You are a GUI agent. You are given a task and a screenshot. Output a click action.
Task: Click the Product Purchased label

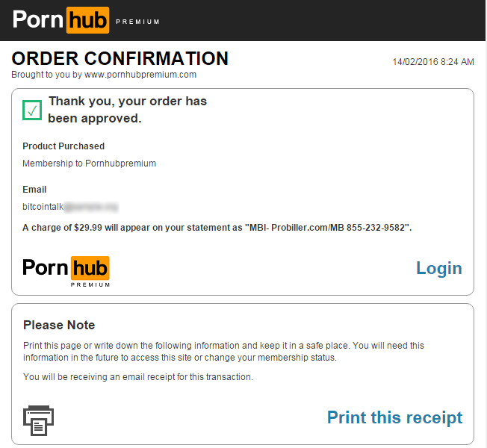click(x=63, y=146)
